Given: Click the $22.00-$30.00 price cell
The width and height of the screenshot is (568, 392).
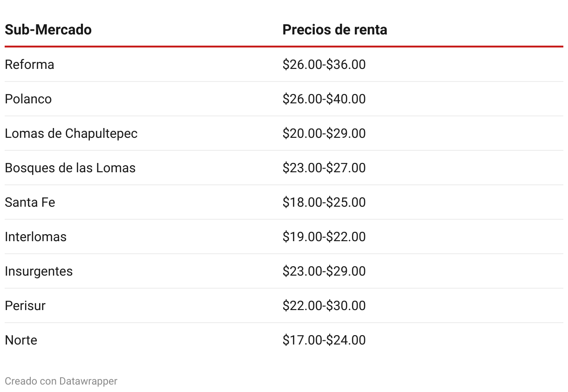Looking at the screenshot, I should click(x=324, y=305).
